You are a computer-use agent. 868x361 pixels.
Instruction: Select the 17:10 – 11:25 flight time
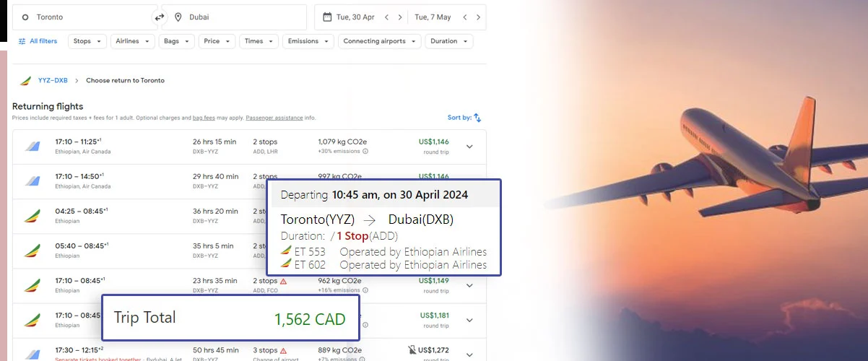(78, 142)
